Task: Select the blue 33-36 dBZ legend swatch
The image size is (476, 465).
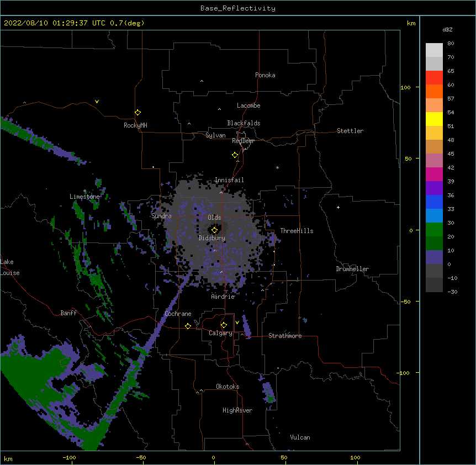Action: (434, 202)
